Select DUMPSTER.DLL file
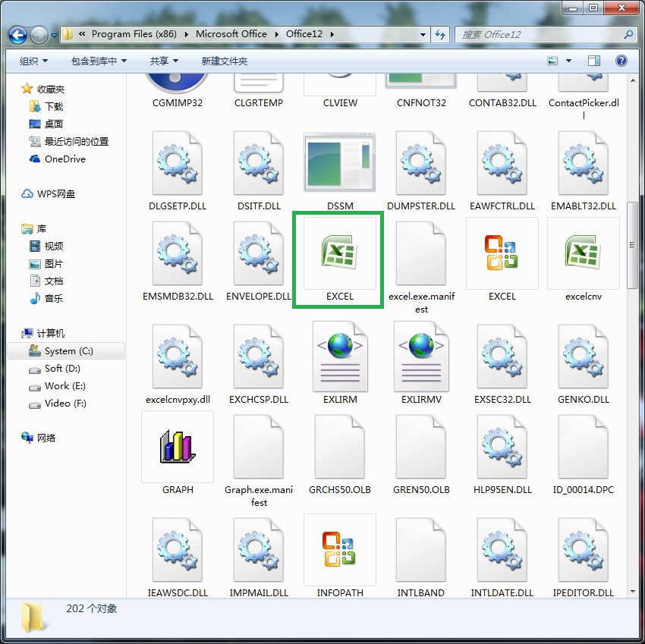 421,171
